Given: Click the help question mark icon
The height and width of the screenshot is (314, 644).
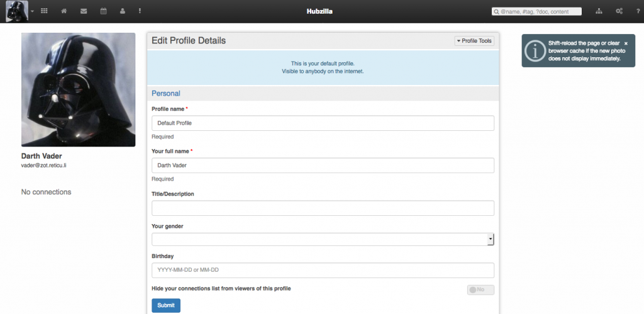Looking at the screenshot, I should 636,11.
